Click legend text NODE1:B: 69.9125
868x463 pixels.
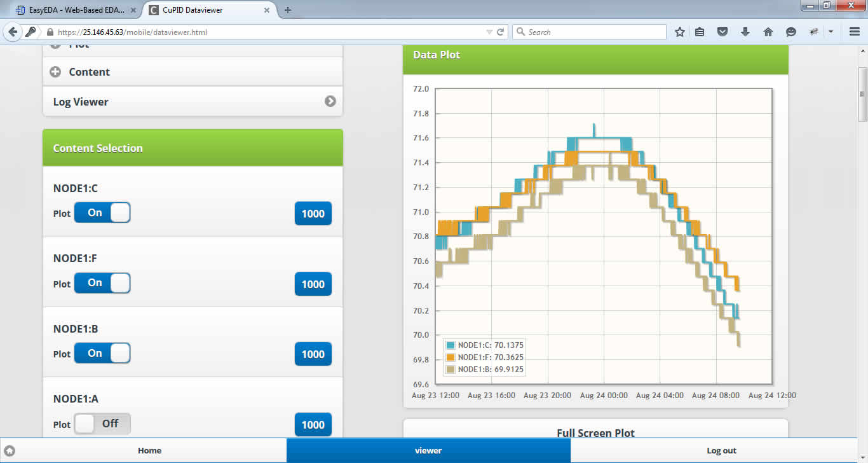(x=491, y=370)
